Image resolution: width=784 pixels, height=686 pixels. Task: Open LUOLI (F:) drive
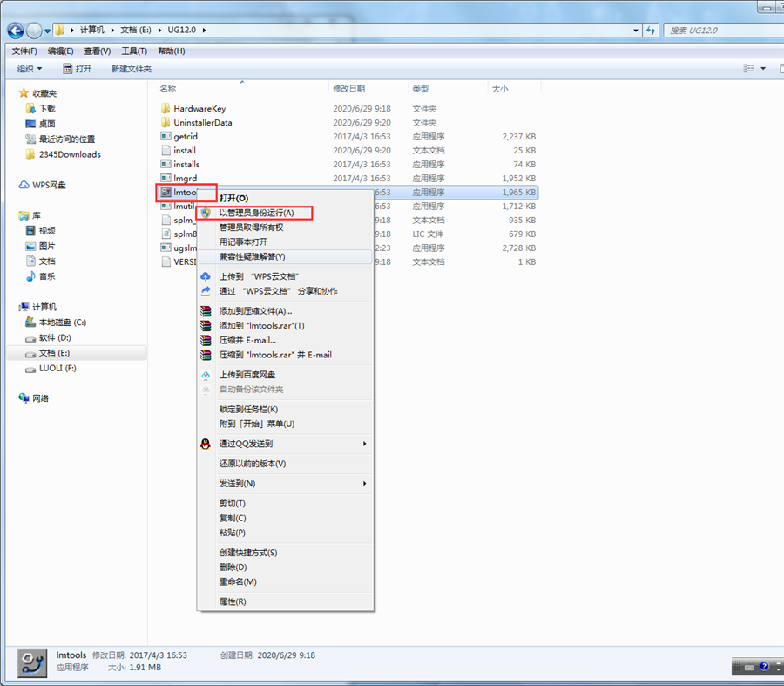(x=51, y=368)
